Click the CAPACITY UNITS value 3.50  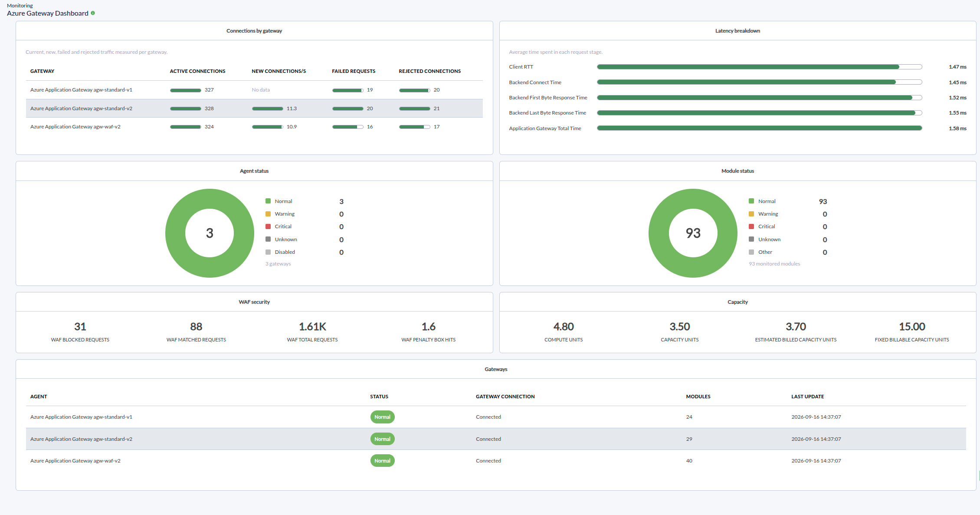680,327
